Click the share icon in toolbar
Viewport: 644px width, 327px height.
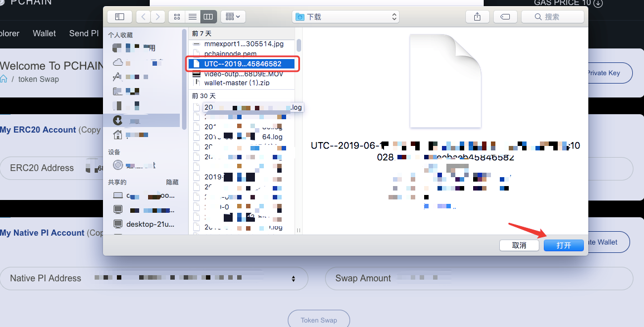[x=477, y=17]
